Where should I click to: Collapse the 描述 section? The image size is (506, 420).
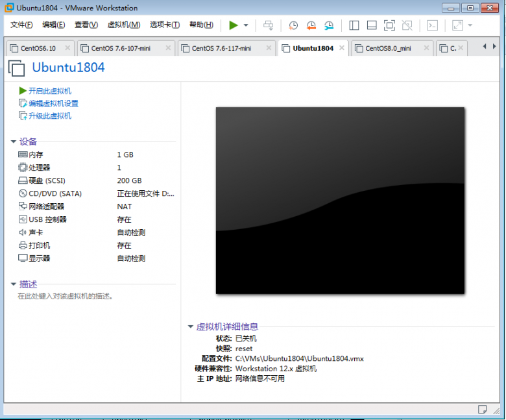14,284
